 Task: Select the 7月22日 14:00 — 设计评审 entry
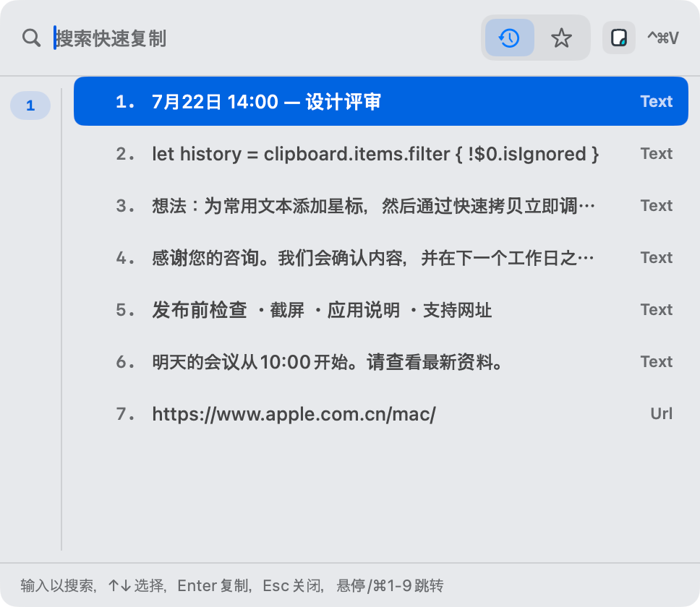(x=381, y=101)
